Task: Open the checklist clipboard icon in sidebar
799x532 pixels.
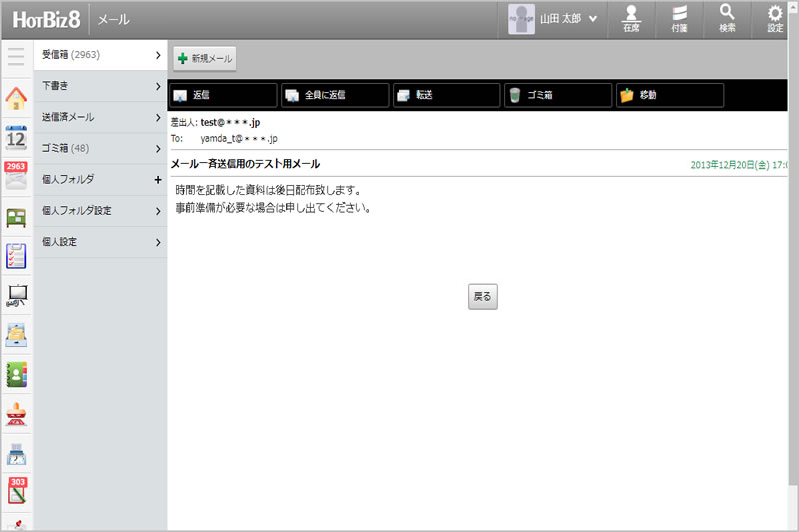Action: pos(16,256)
